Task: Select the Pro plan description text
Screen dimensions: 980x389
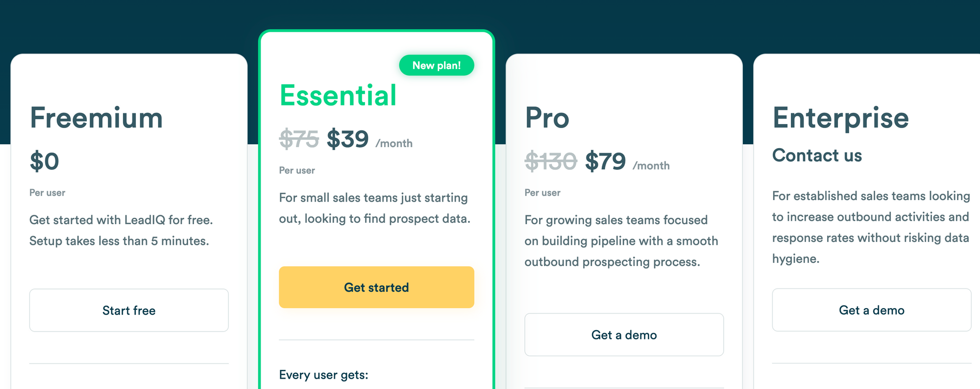Action: click(x=621, y=241)
